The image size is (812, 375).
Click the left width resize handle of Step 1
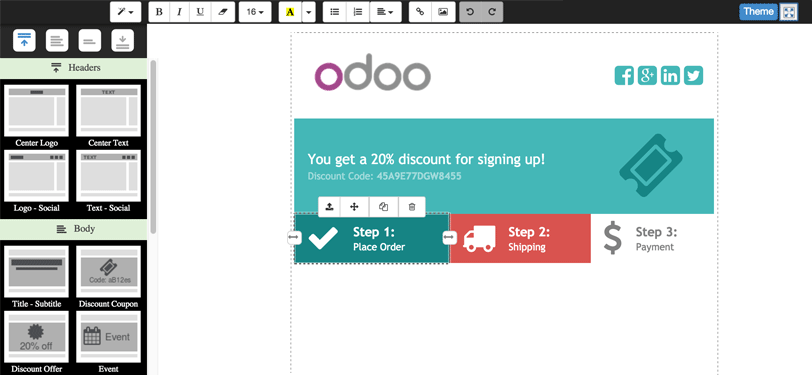pyautogui.click(x=294, y=237)
